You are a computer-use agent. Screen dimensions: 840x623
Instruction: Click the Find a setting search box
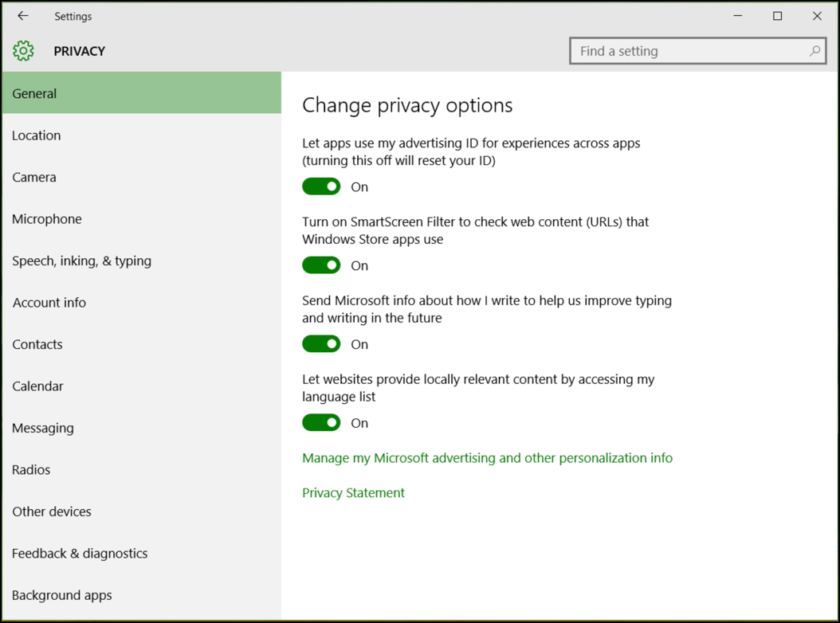(685, 50)
